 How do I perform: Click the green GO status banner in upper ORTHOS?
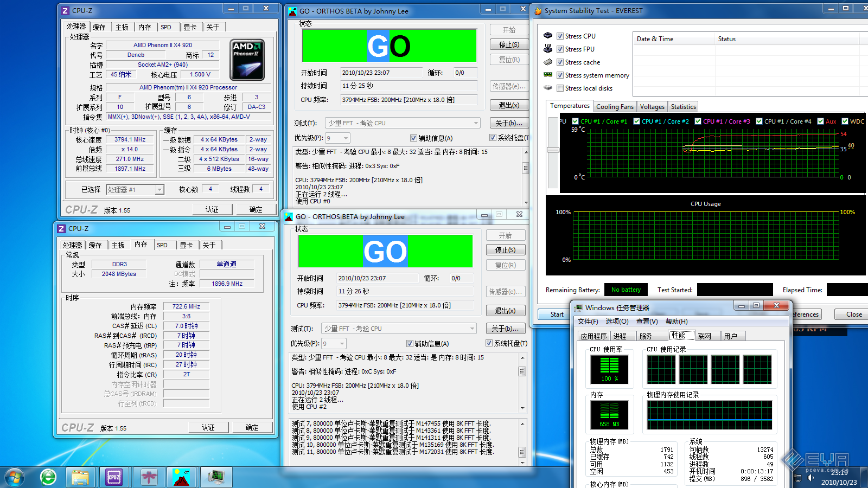389,46
